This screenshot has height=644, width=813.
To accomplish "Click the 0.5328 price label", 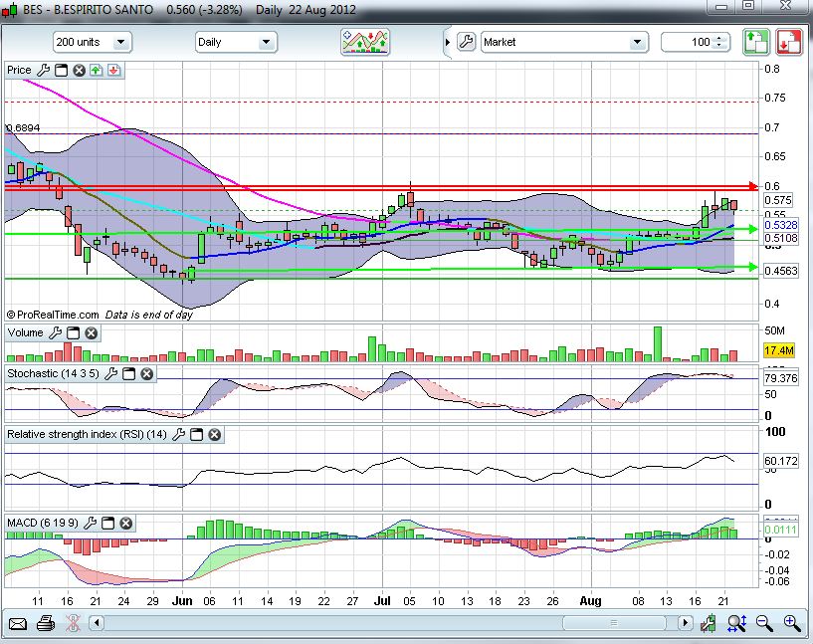I will point(780,225).
